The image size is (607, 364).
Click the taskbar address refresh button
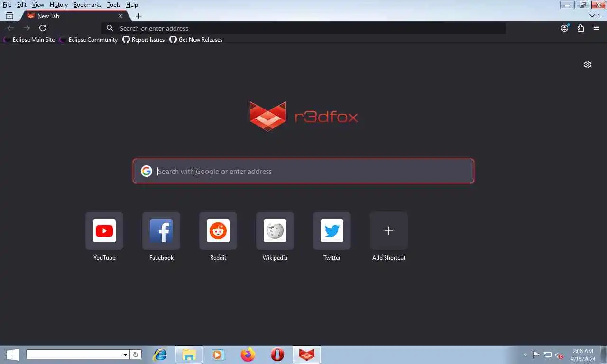(x=136, y=355)
